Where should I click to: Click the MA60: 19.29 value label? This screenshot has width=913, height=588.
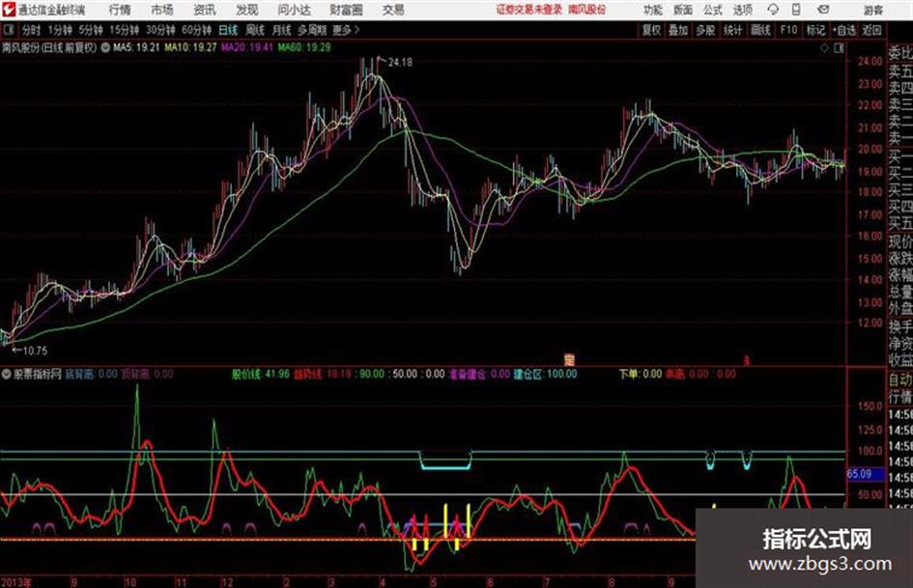pyautogui.click(x=304, y=47)
